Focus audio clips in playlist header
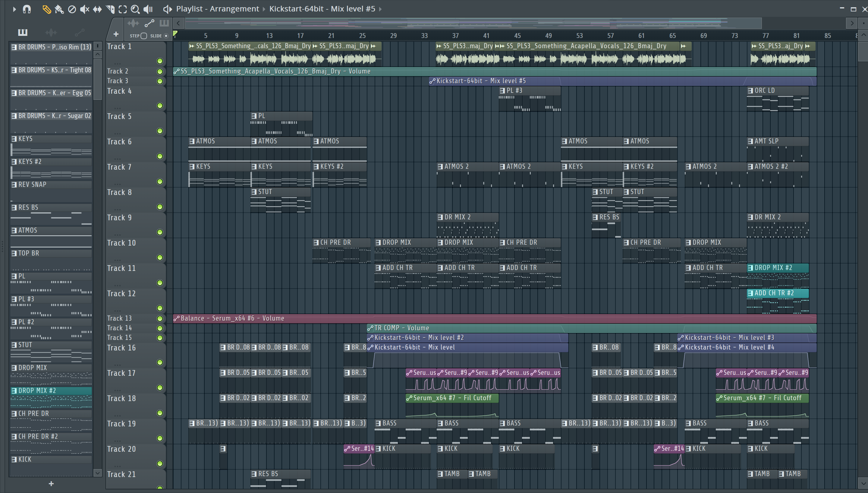 coord(133,23)
